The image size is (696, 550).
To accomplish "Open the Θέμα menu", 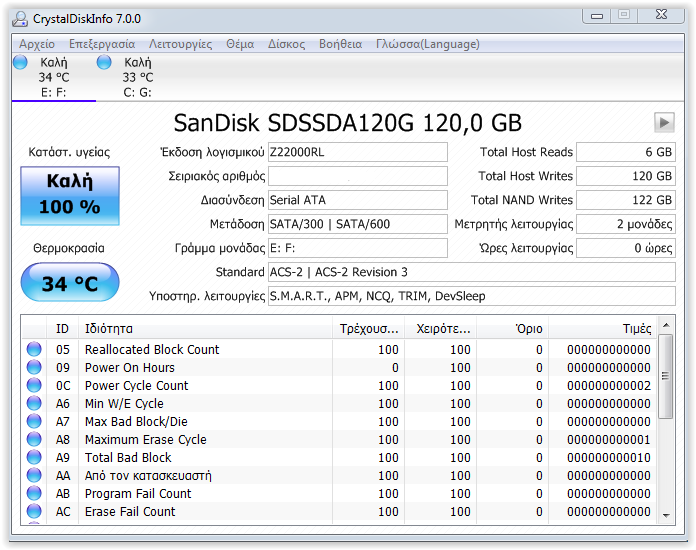I will (x=240, y=44).
